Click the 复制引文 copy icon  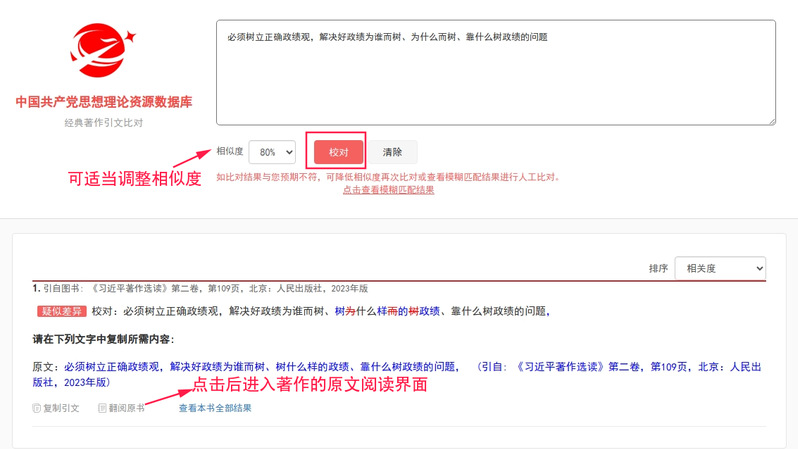(38, 408)
